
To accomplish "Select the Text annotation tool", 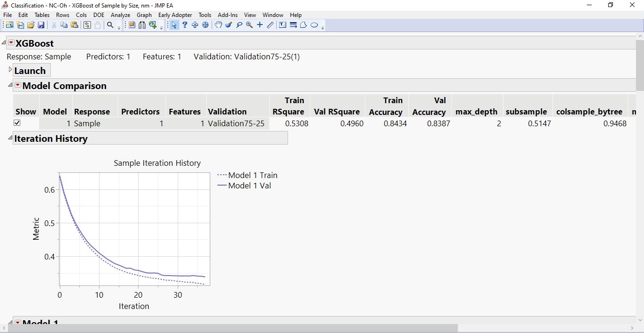I will [x=282, y=24].
